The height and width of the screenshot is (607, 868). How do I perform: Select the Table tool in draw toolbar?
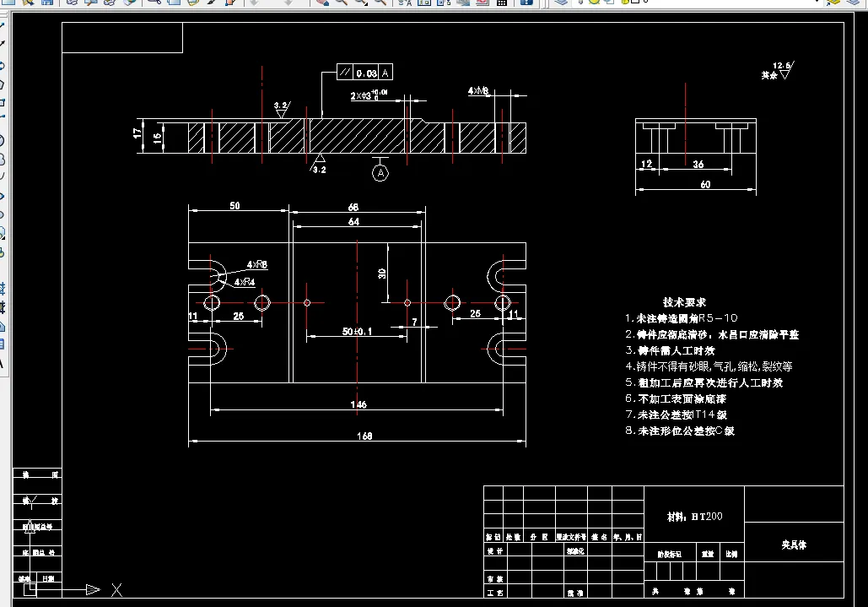tap(3, 344)
